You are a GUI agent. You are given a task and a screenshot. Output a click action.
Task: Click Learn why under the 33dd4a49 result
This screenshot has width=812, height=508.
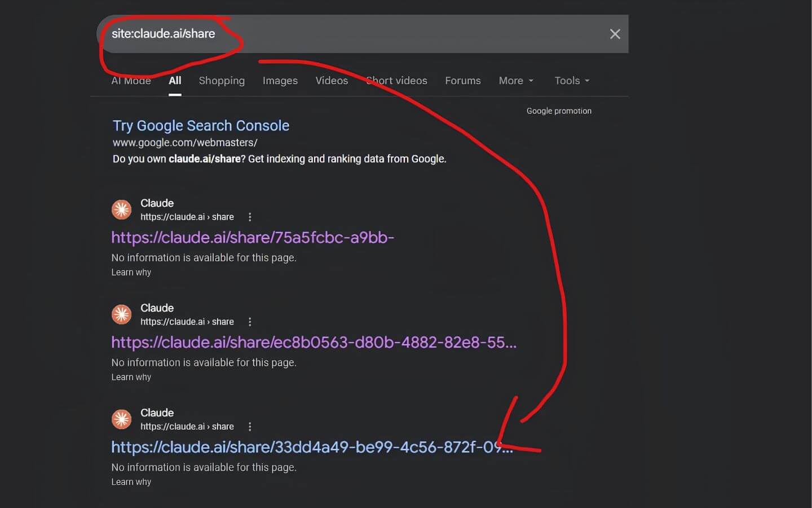tap(131, 483)
